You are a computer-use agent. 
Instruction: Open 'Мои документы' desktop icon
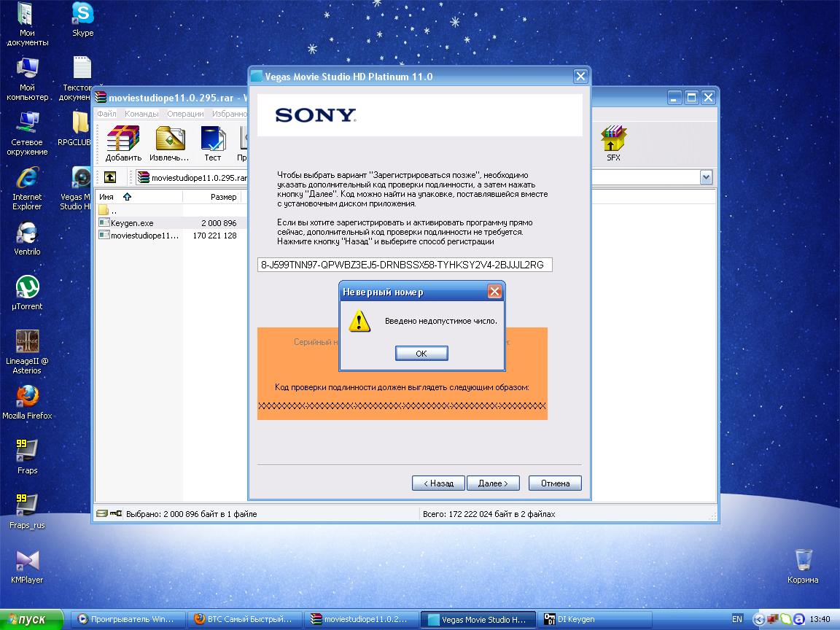tap(27, 24)
